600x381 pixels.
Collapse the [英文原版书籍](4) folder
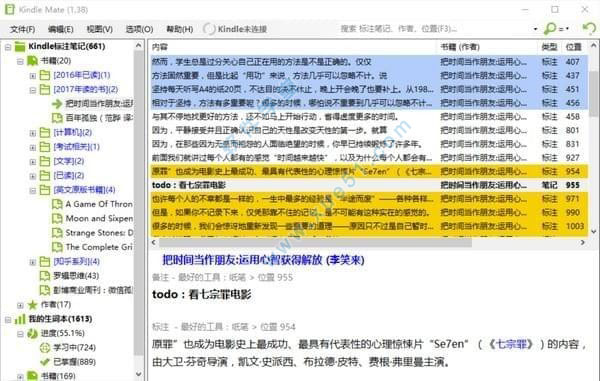(x=33, y=190)
